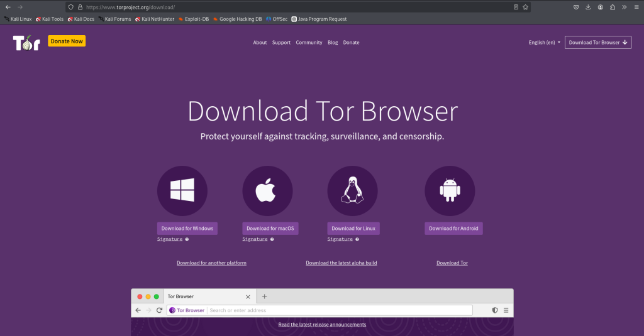Open the Kali NetHunter bookmark
This screenshot has width=644, height=336.
pos(155,19)
